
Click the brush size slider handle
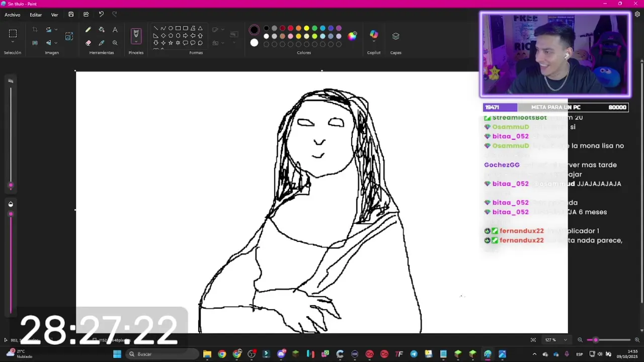coord(11,186)
